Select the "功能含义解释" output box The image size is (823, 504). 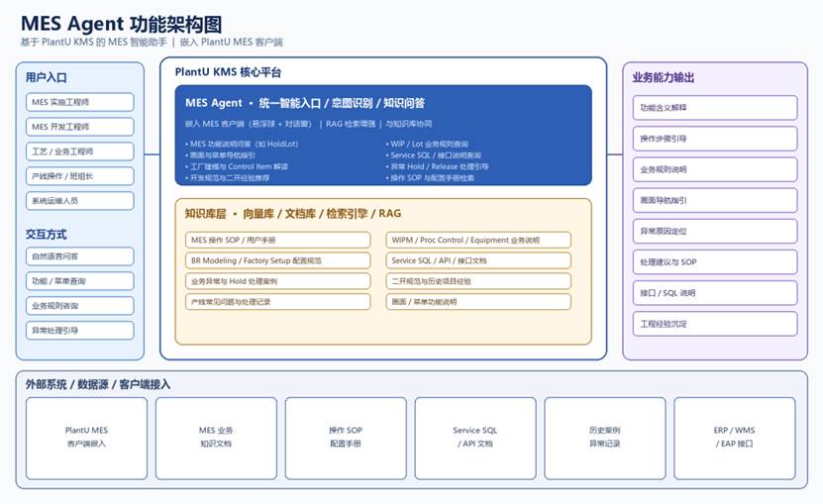(x=715, y=108)
